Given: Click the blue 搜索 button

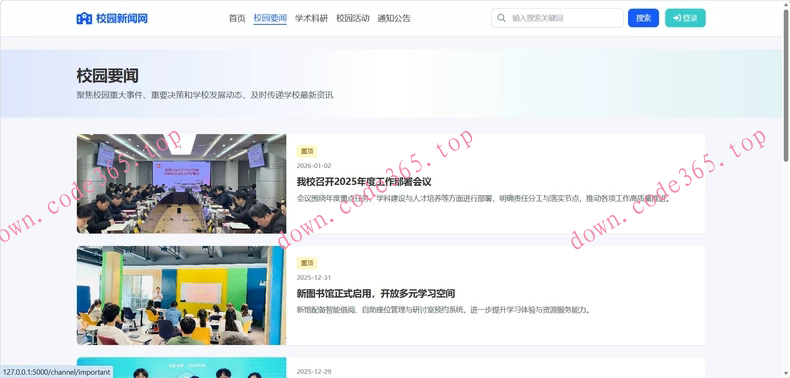Looking at the screenshot, I should point(643,18).
